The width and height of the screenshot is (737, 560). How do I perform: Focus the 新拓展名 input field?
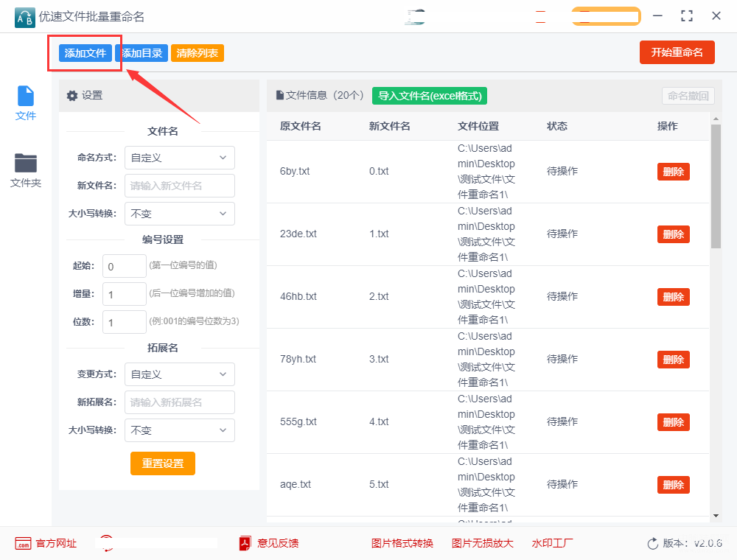coord(180,402)
